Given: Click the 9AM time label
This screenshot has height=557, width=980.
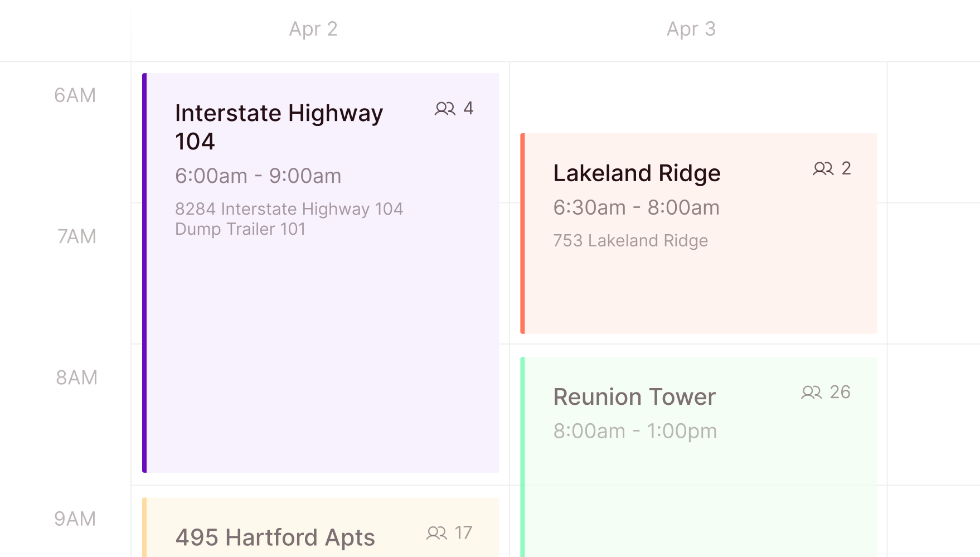Looking at the screenshot, I should 75,519.
